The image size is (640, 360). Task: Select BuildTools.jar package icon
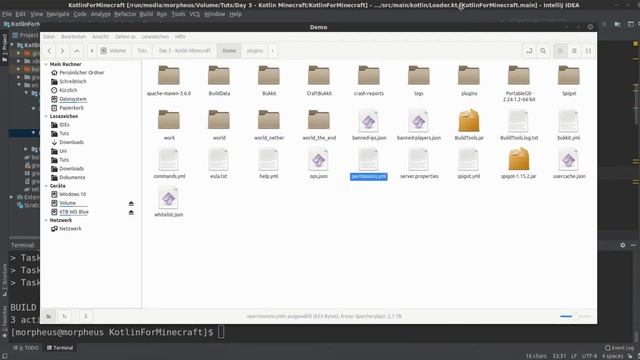pyautogui.click(x=469, y=120)
